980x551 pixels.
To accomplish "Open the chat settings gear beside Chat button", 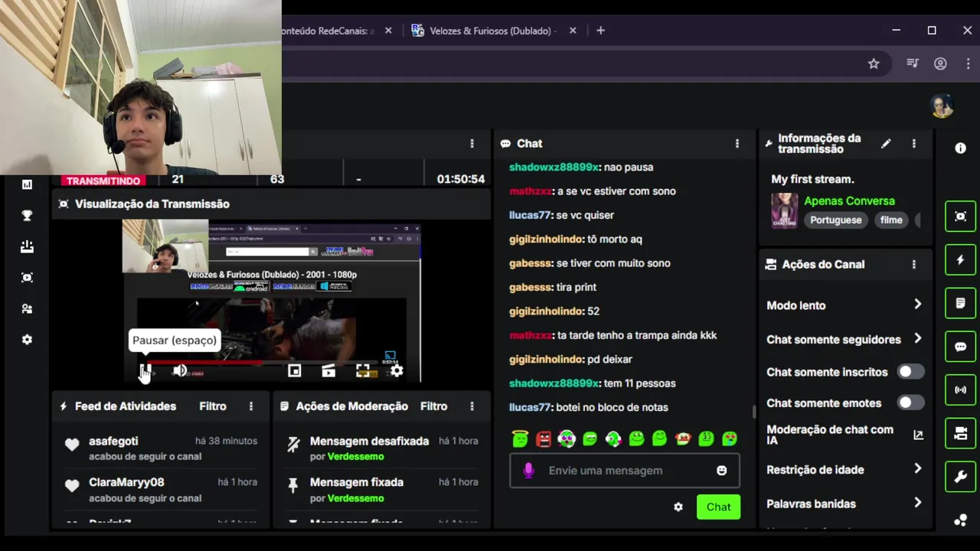I will pyautogui.click(x=678, y=507).
